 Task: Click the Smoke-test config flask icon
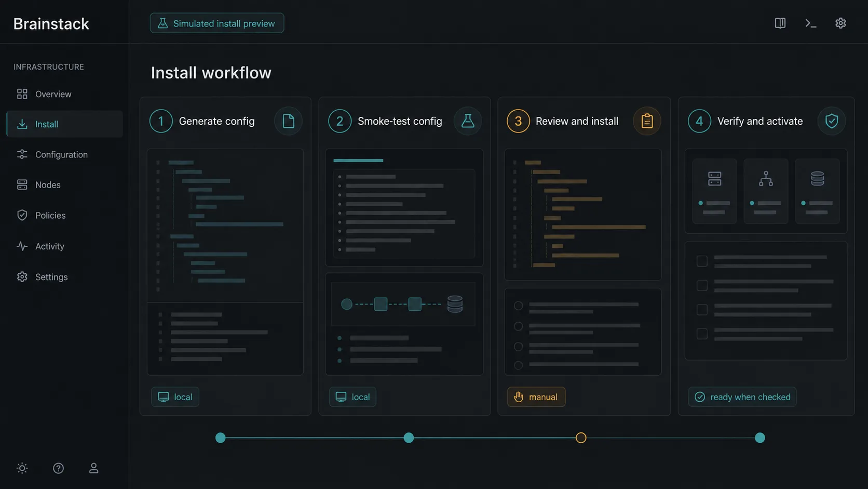[x=468, y=121]
